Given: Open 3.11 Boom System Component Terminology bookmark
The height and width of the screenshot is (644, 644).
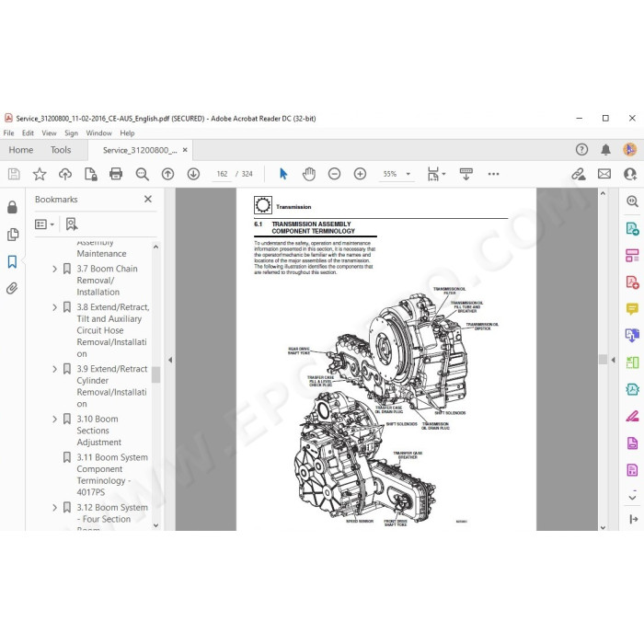Looking at the screenshot, I should [x=111, y=475].
